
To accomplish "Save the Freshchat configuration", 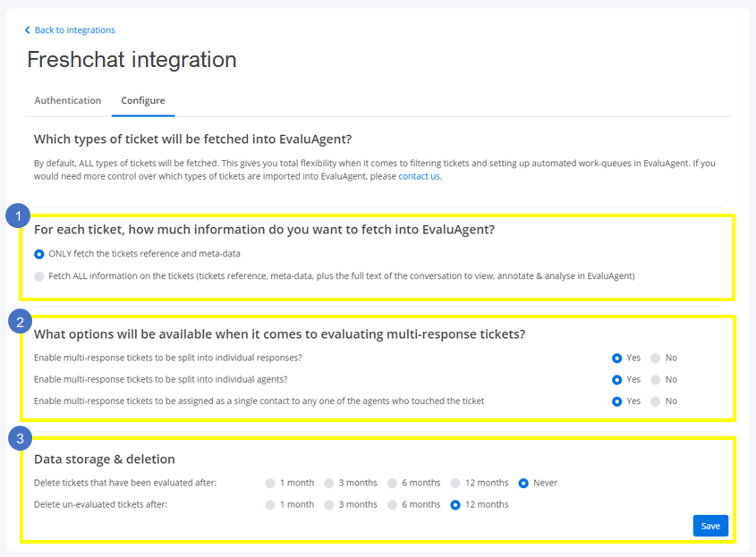I will pos(710,526).
